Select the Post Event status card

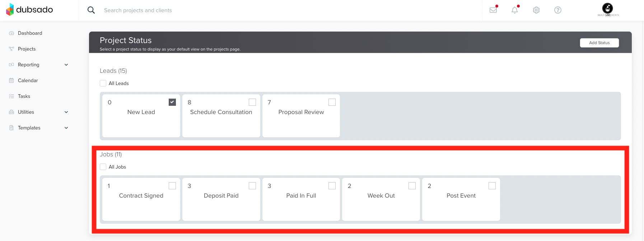click(x=461, y=199)
